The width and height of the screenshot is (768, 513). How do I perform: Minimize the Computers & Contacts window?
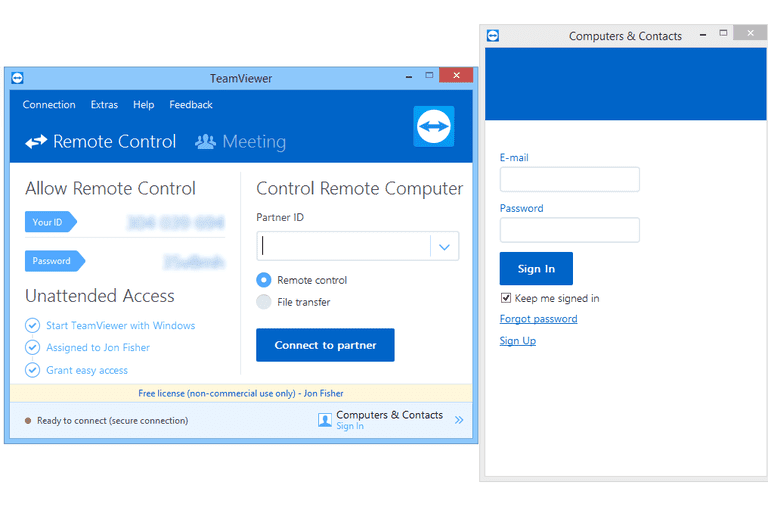pyautogui.click(x=703, y=34)
